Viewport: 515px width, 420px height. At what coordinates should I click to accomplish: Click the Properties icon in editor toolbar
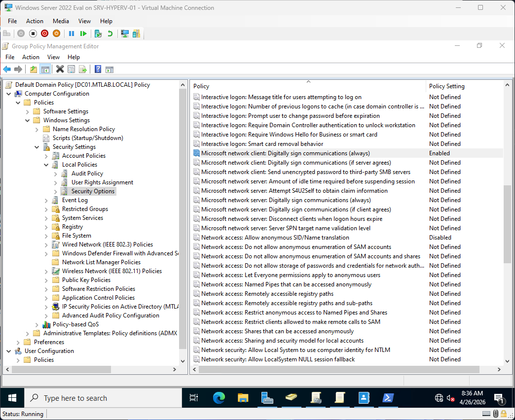pos(71,69)
